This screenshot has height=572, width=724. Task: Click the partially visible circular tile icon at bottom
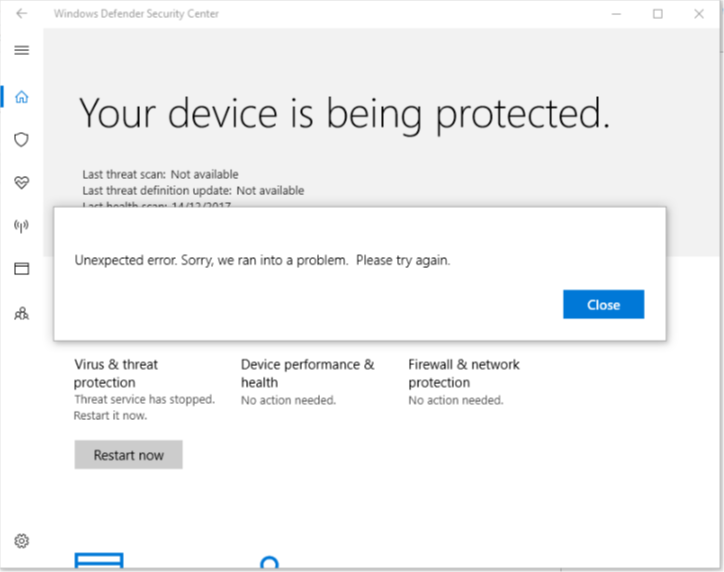pos(268,563)
